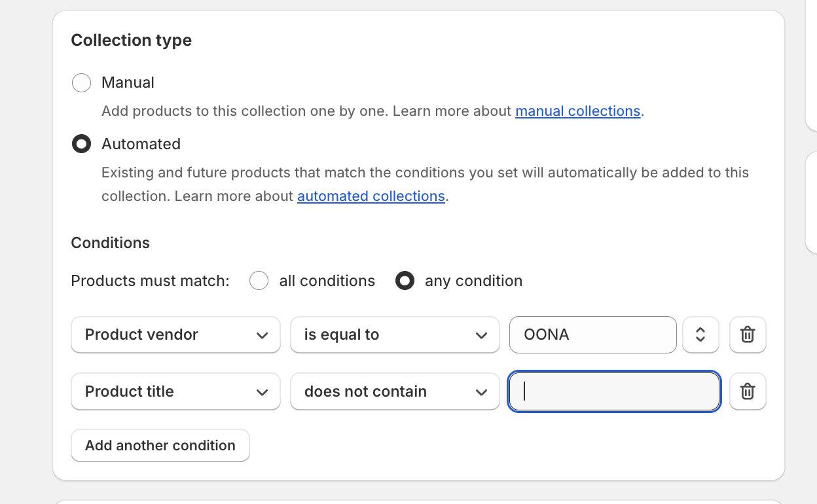Select the Manual collection type

pos(81,82)
